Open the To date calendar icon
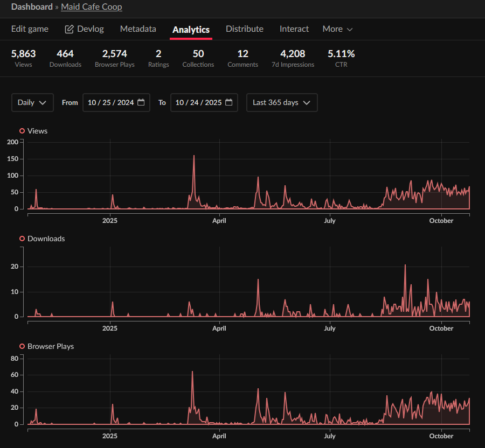 [x=229, y=102]
